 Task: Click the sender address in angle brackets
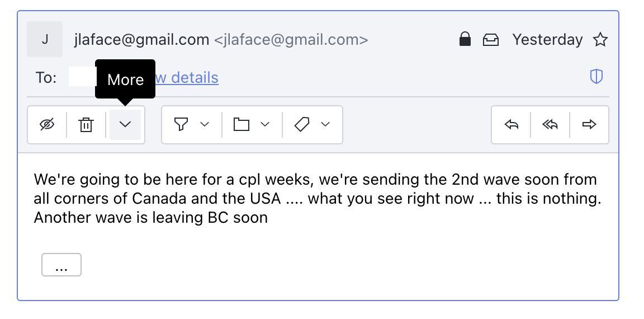tap(291, 40)
